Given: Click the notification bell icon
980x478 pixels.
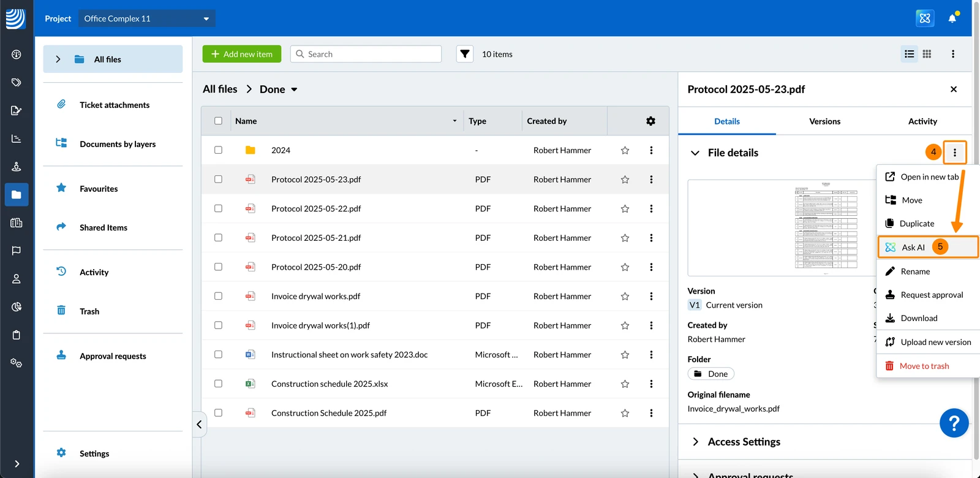Looking at the screenshot, I should pos(952,18).
